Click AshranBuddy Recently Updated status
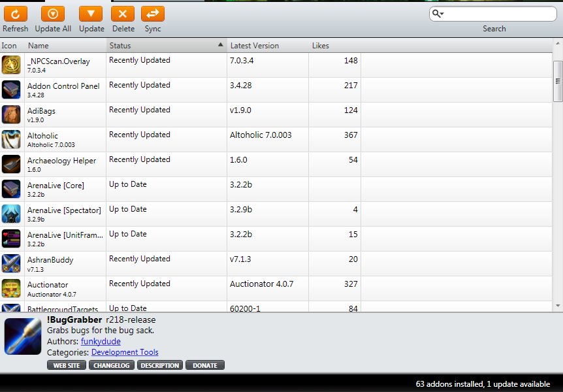 point(140,259)
